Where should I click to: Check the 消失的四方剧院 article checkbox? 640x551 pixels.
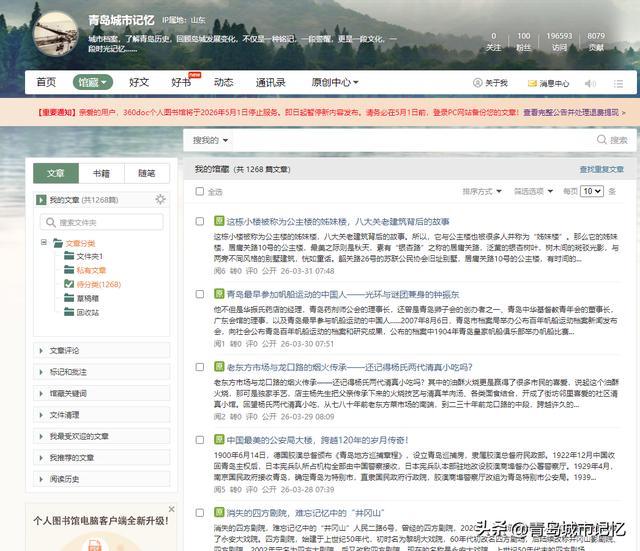(200, 513)
